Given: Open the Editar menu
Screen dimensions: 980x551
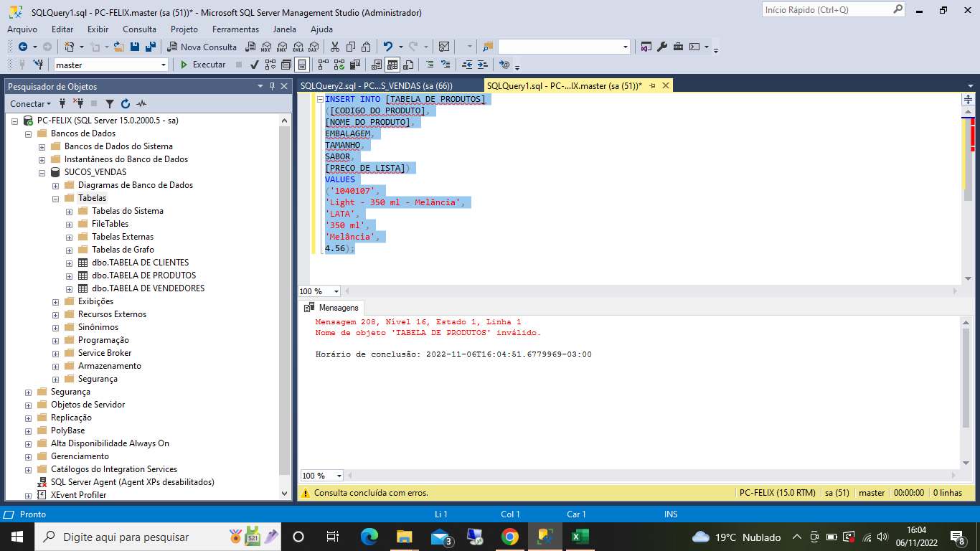Looking at the screenshot, I should 62,29.
